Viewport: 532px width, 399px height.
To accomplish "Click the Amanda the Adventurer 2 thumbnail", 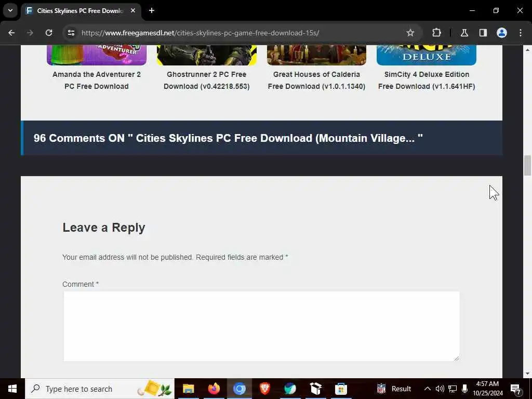I will click(96, 55).
